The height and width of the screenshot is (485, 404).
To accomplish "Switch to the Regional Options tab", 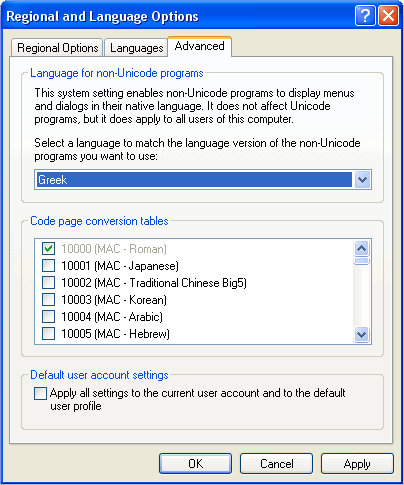I will pos(57,48).
